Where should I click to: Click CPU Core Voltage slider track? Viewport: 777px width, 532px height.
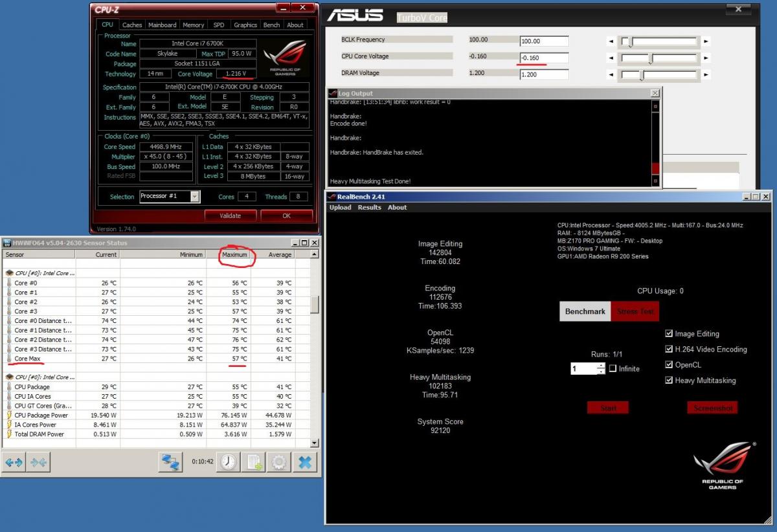[x=658, y=58]
